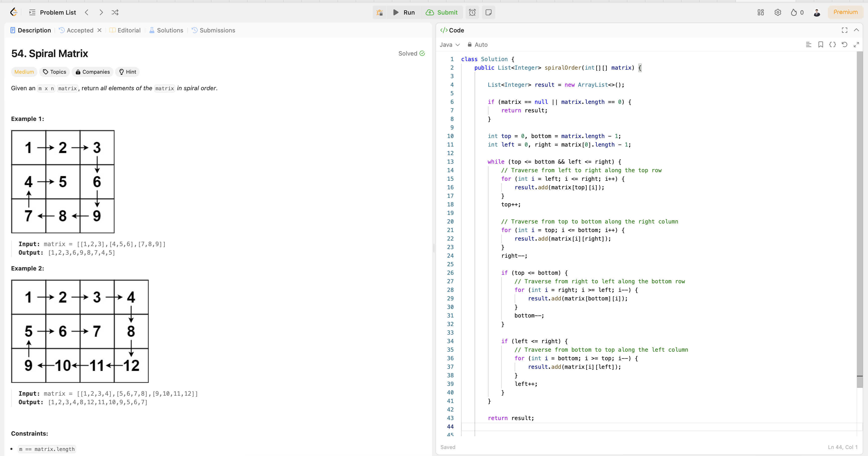Open the user profile avatar
This screenshot has height=456, width=868.
[x=817, y=13]
